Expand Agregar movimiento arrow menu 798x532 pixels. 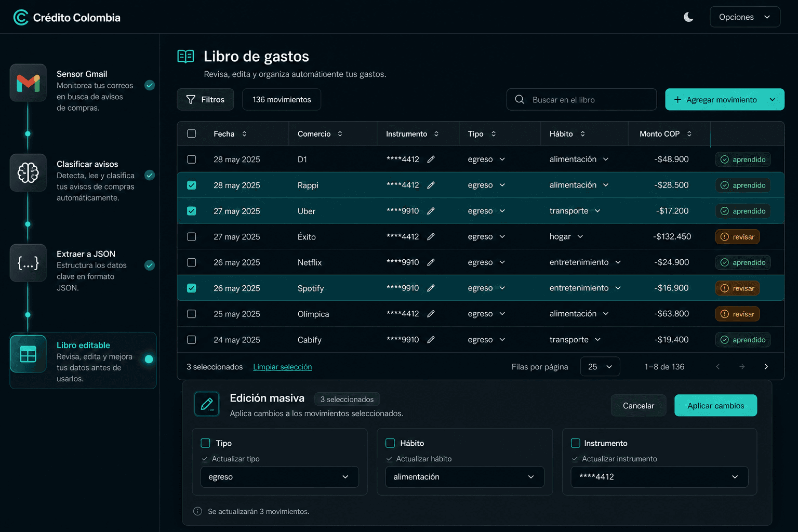click(773, 100)
